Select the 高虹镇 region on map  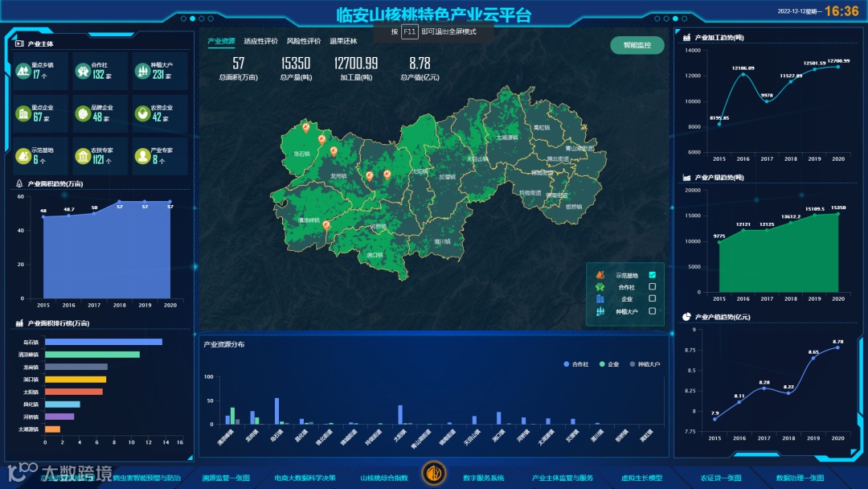point(542,127)
